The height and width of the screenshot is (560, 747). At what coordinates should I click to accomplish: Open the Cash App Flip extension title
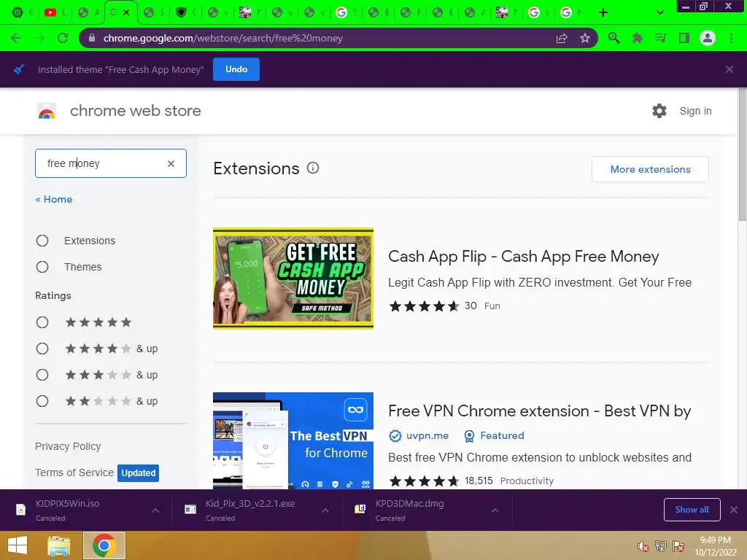[524, 256]
